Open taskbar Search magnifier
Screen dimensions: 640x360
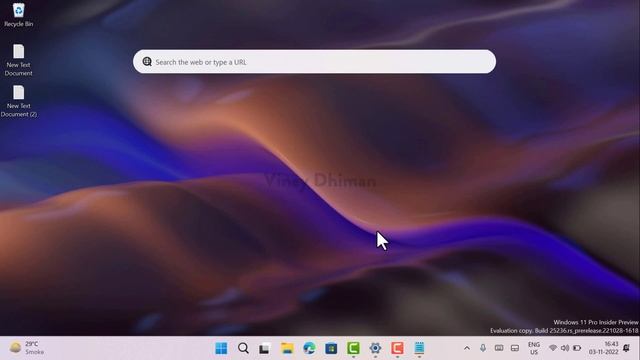click(x=243, y=348)
